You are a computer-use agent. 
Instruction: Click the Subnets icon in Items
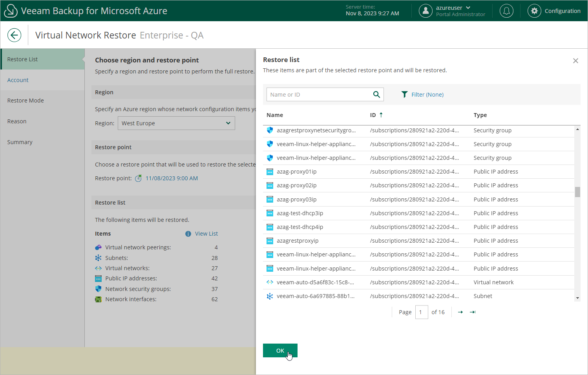[98, 258]
